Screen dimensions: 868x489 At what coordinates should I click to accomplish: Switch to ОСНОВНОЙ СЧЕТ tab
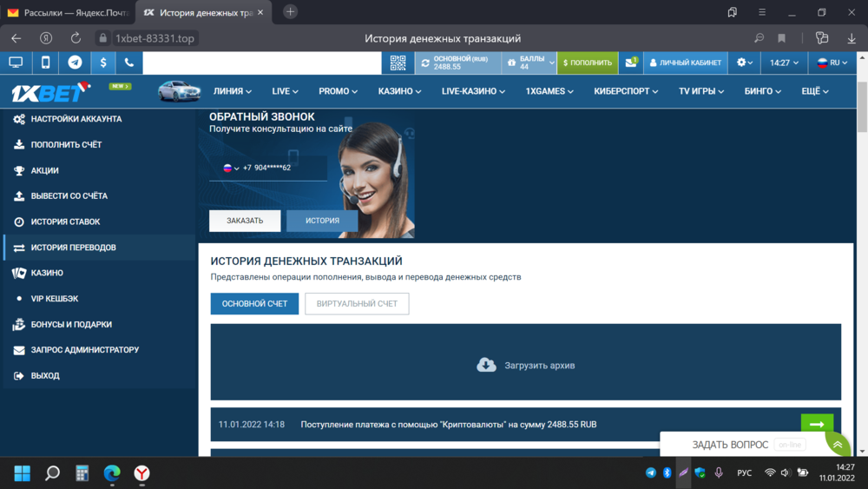click(x=254, y=303)
